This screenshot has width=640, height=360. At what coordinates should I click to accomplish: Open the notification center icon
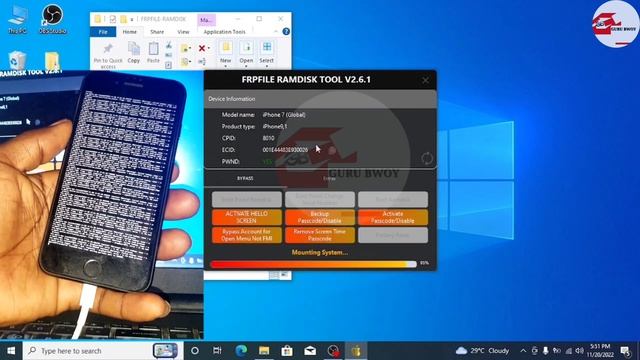pyautogui.click(x=625, y=351)
